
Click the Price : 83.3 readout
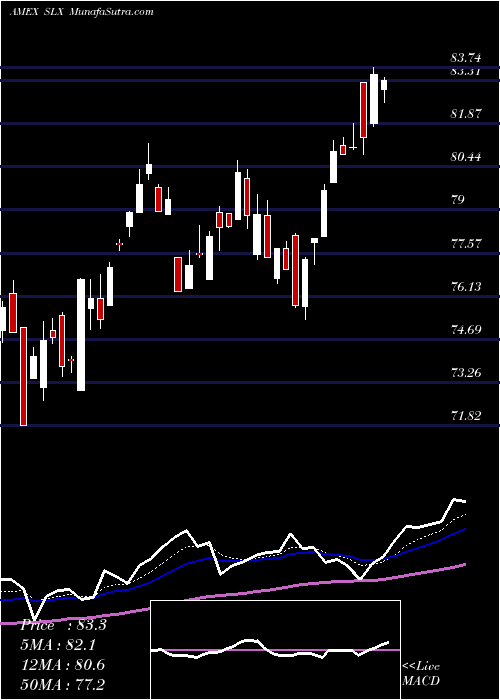coord(63,625)
